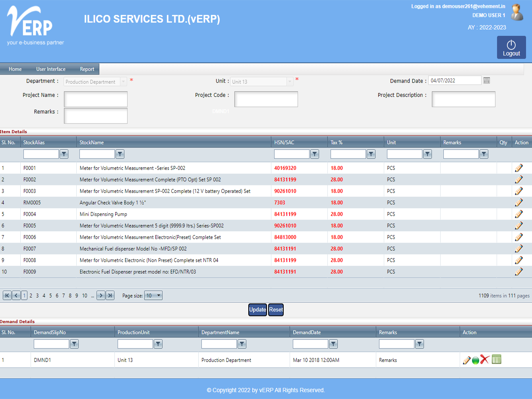532x399 pixels.
Task: Sort by the DemandDate column header
Action: (307, 332)
